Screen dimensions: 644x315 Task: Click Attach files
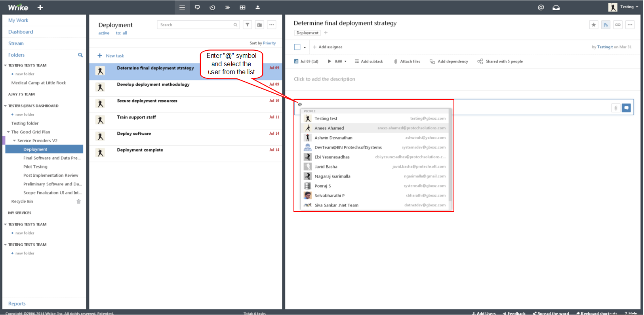(407, 61)
